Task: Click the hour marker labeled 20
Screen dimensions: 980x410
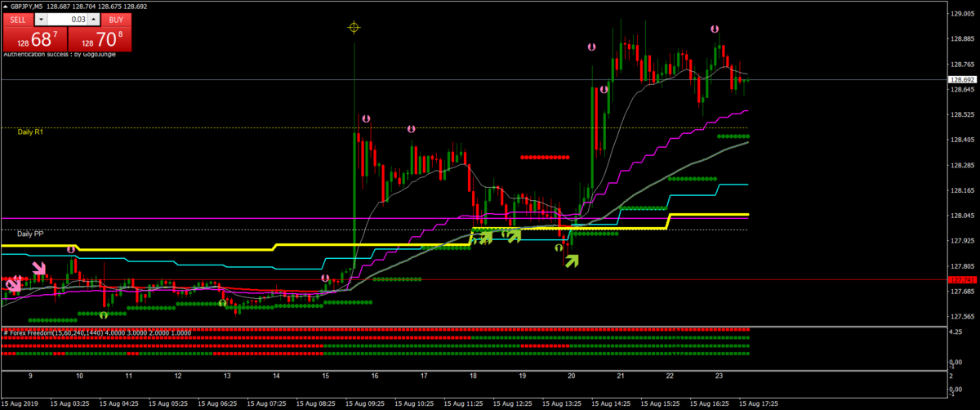Action: pyautogui.click(x=572, y=377)
